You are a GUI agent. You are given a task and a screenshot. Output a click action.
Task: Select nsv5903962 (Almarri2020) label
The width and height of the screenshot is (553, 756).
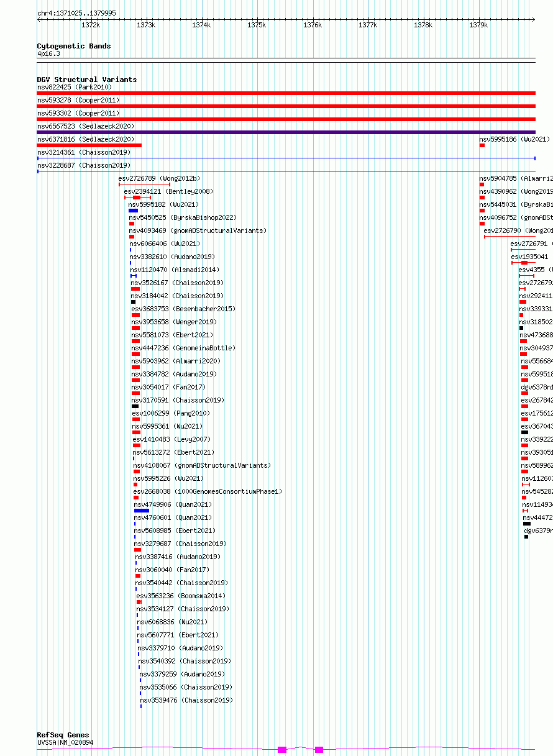tap(176, 361)
